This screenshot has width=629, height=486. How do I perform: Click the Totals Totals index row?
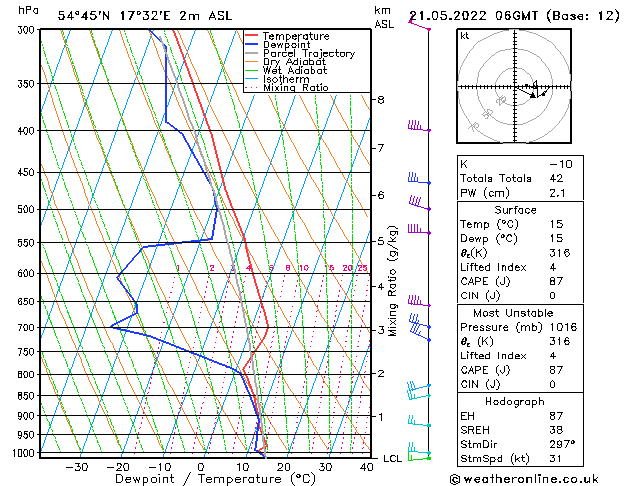520,178
